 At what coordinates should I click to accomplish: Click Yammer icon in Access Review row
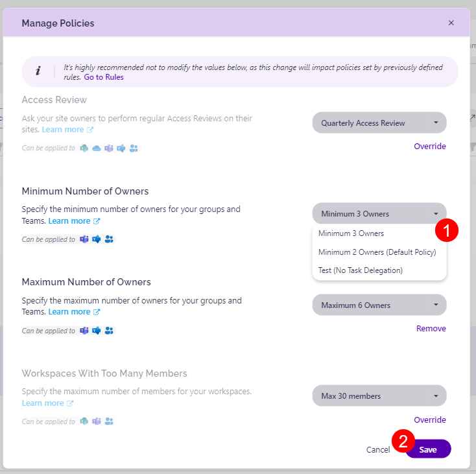[x=121, y=148]
